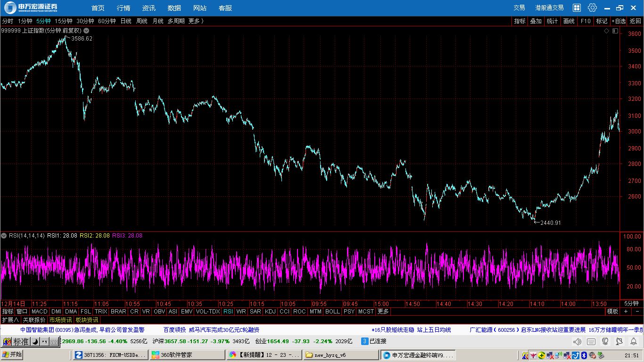The image size is (644, 362).
Task: Open the 更多 timeframe dropdown
Action: (x=196, y=21)
